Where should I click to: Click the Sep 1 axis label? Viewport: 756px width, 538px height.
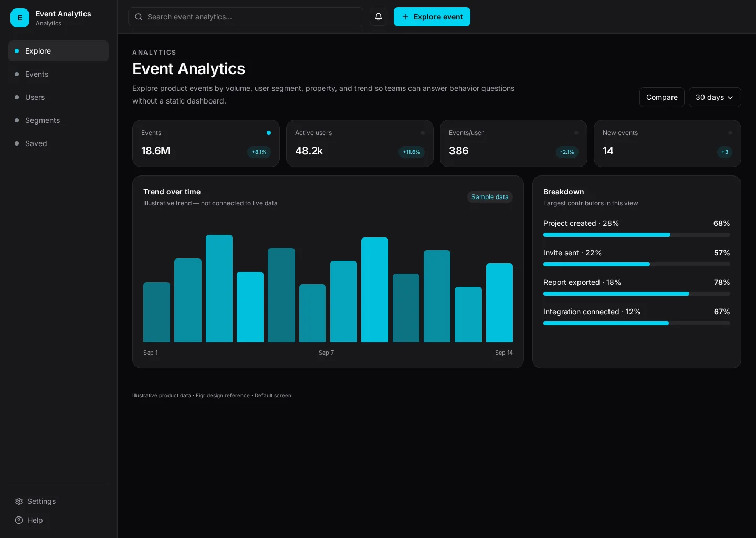point(151,353)
